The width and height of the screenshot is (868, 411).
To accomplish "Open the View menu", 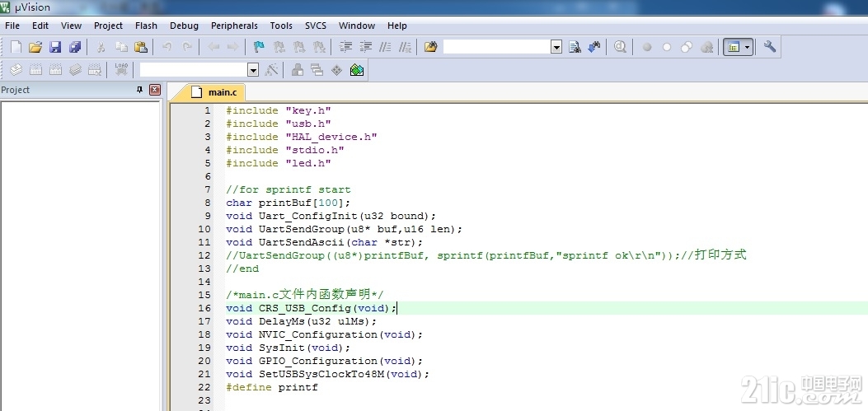I will click(x=72, y=26).
